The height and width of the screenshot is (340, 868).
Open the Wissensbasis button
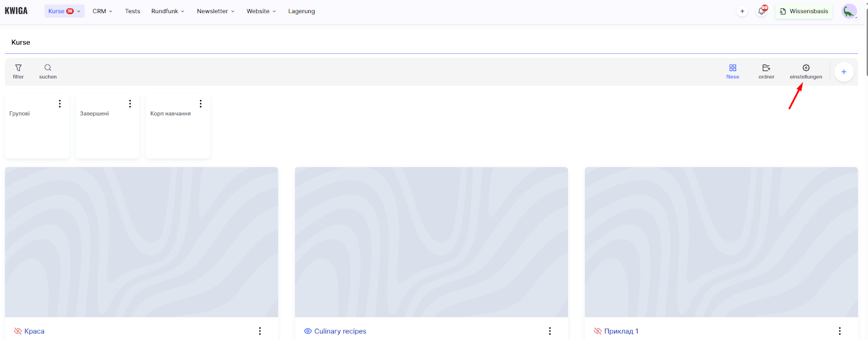(803, 11)
